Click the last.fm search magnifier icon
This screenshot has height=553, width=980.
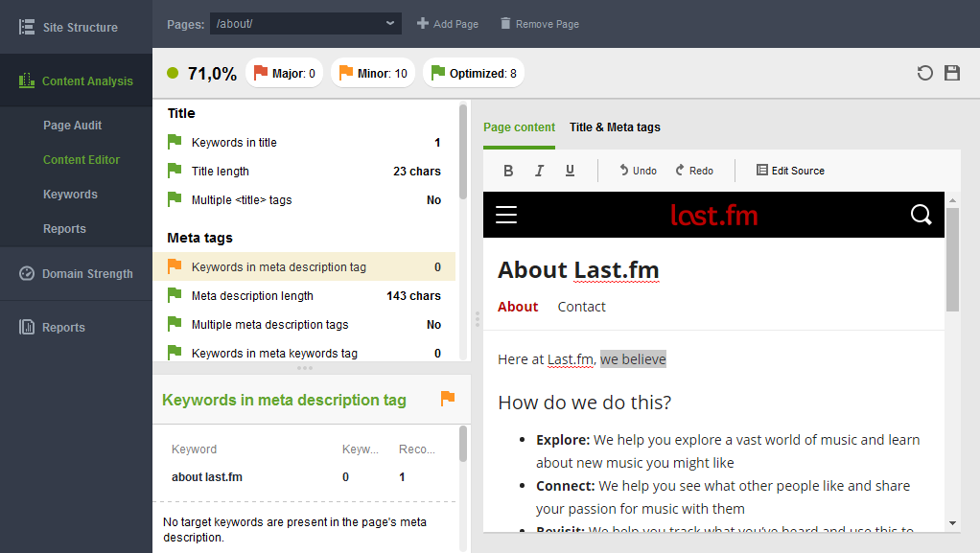(921, 215)
